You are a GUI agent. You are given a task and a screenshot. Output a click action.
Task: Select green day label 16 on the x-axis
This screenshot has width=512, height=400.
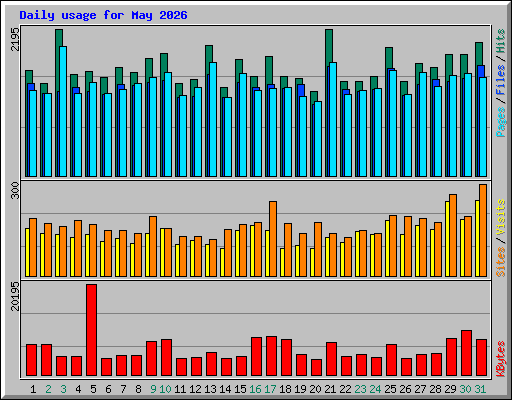click(255, 389)
